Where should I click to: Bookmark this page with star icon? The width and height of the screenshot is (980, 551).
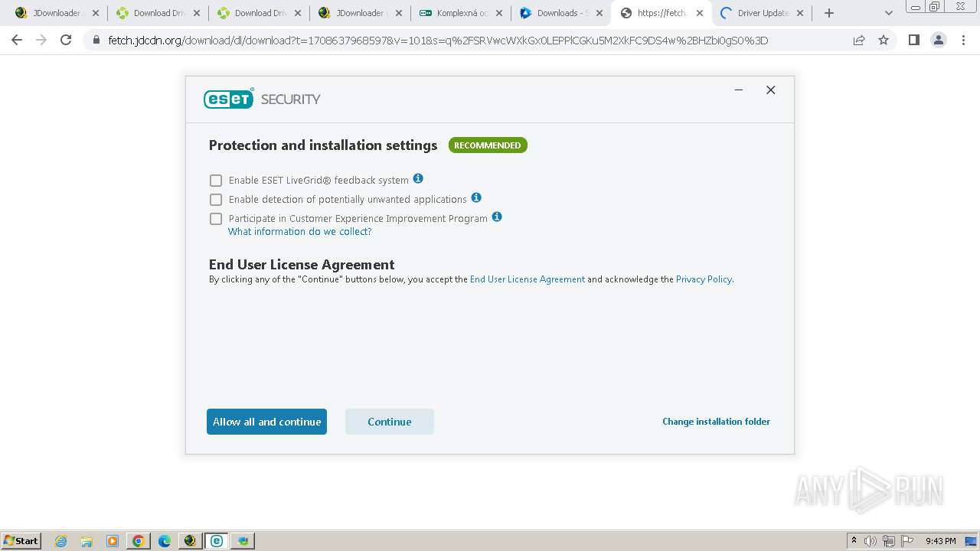tap(884, 41)
